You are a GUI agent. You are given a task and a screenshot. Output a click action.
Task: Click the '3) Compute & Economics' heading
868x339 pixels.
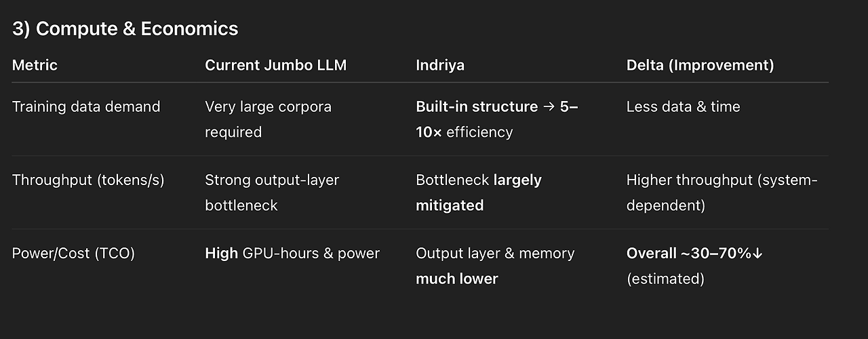pyautogui.click(x=125, y=28)
